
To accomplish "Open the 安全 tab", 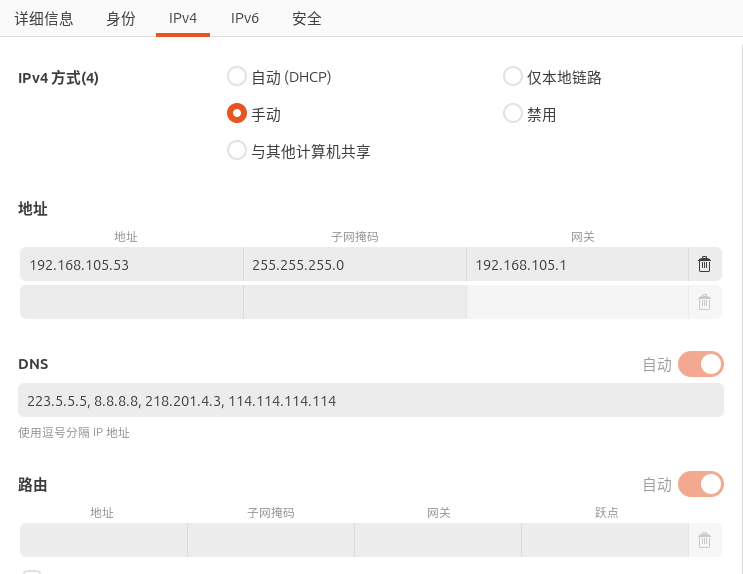I will [307, 18].
